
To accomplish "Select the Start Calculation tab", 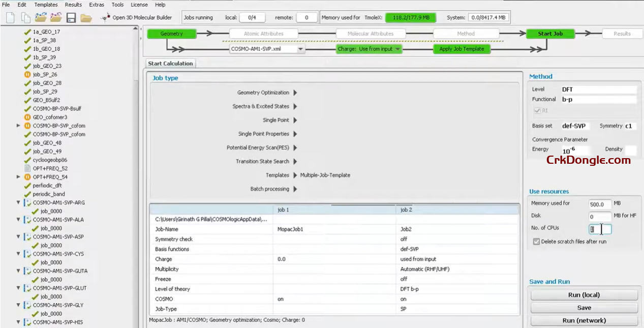I will click(170, 64).
